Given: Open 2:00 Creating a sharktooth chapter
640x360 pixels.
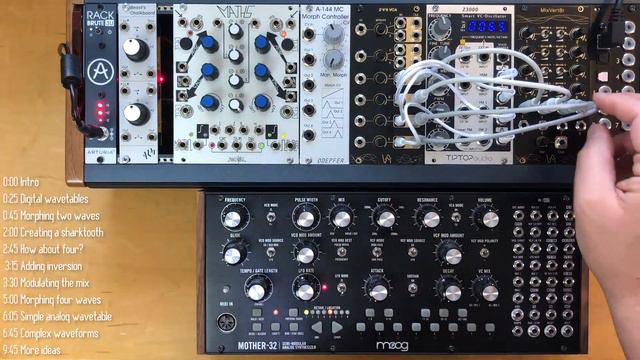Looking at the screenshot, I should coord(53,232).
